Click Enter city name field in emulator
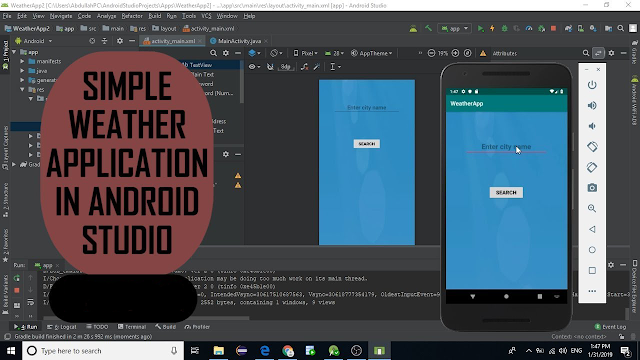Screen dimensions: 640x360 (506, 147)
